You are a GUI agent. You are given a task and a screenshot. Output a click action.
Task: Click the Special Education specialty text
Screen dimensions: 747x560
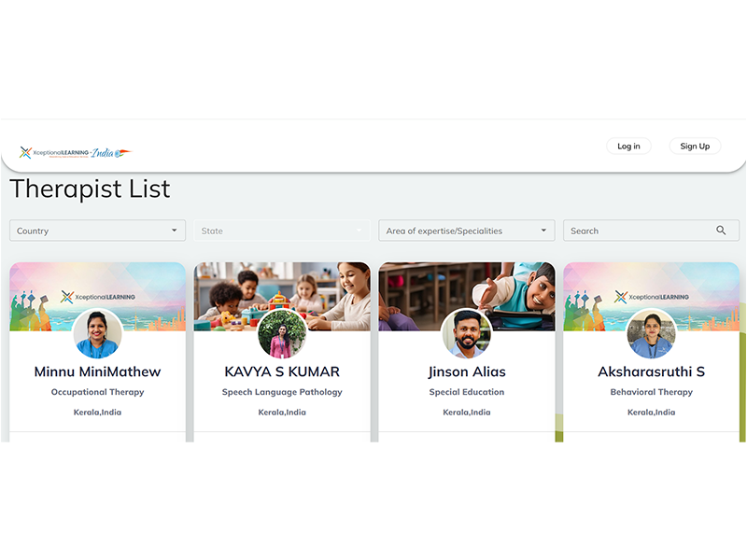click(x=466, y=392)
